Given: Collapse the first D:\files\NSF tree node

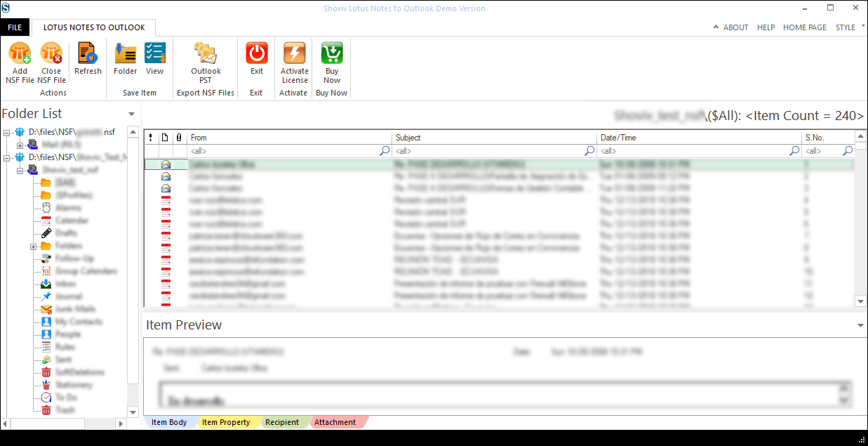Looking at the screenshot, I should [6, 132].
